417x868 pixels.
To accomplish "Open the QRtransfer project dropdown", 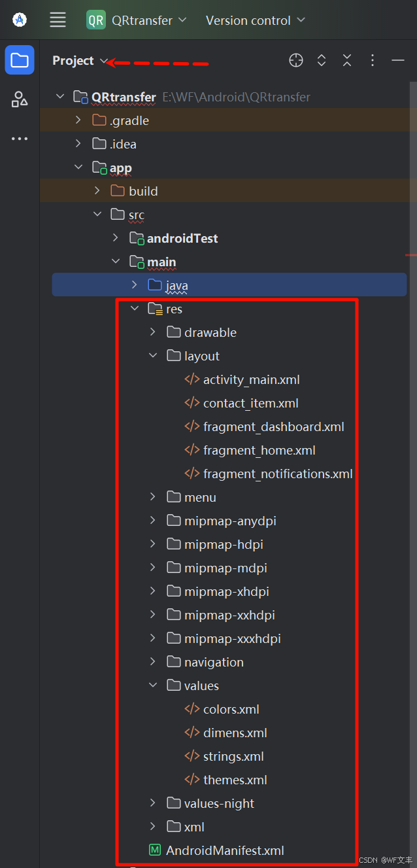I will pyautogui.click(x=137, y=20).
